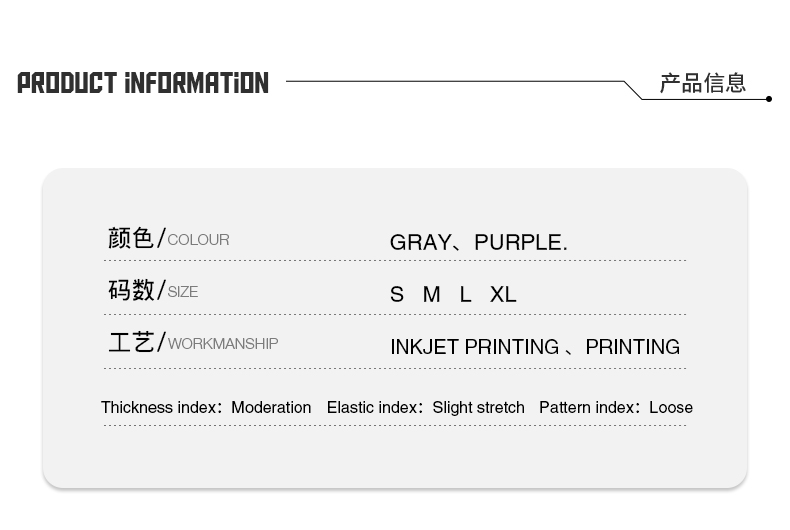Viewport: 790px width, 530px height.
Task: Click the GRAY colour option text
Action: (421, 242)
